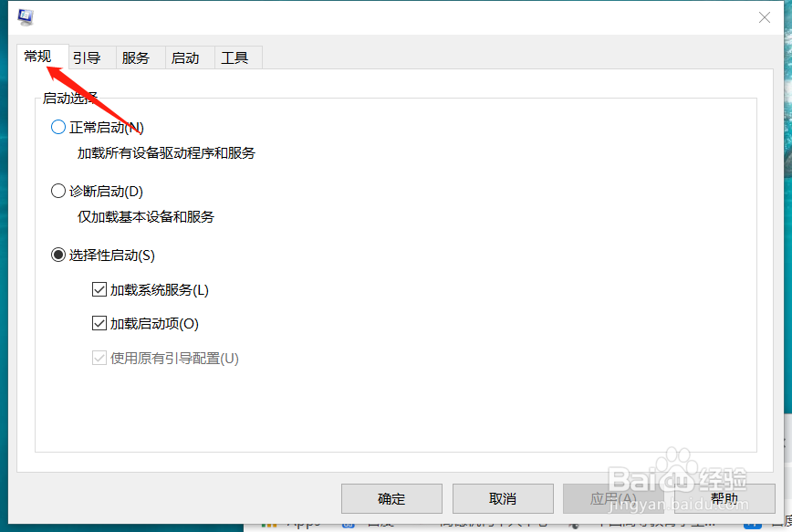Viewport: 792px width, 532px height.
Task: Uncheck 加载启动项(O)
Action: pos(99,323)
